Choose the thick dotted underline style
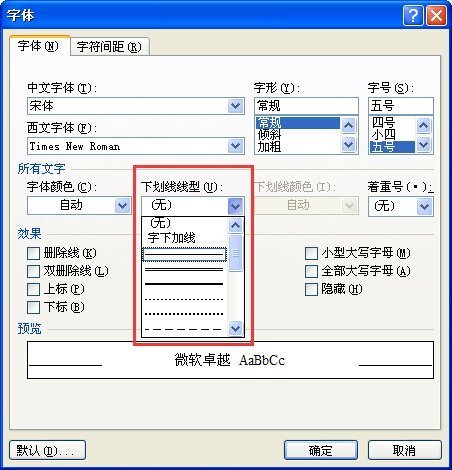The height and width of the screenshot is (470, 452). (184, 314)
